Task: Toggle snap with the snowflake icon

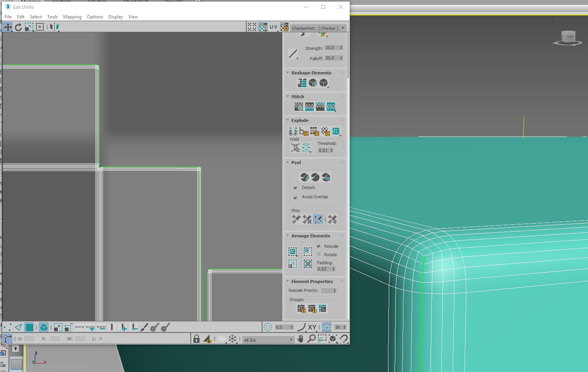Action: tap(233, 339)
